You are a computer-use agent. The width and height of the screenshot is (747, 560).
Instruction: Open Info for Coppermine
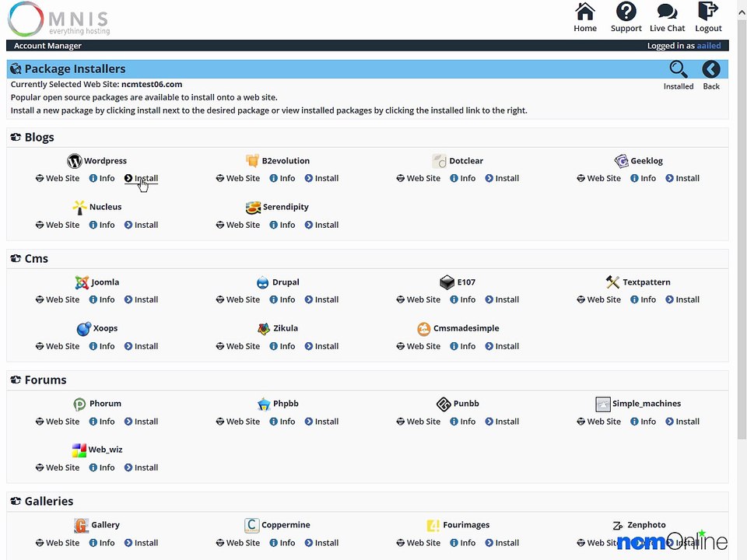point(282,543)
